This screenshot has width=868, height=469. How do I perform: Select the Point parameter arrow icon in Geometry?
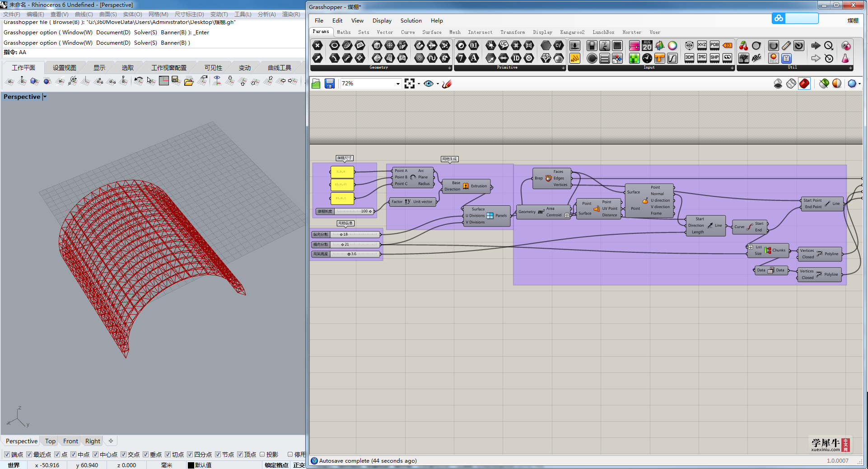[x=317, y=58]
